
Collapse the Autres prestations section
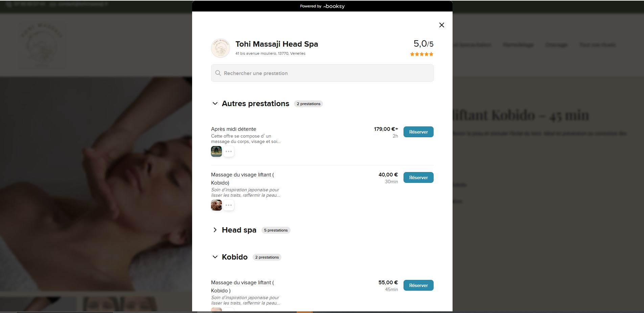point(215,103)
